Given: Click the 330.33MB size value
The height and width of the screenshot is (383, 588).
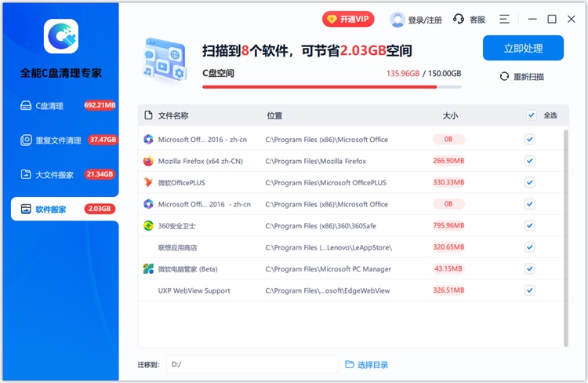Looking at the screenshot, I should tap(448, 183).
